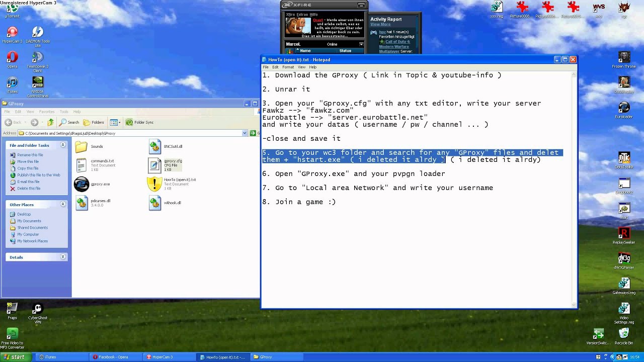The image size is (644, 362).
Task: Open the Explorer address bar dropdown
Action: tap(245, 133)
